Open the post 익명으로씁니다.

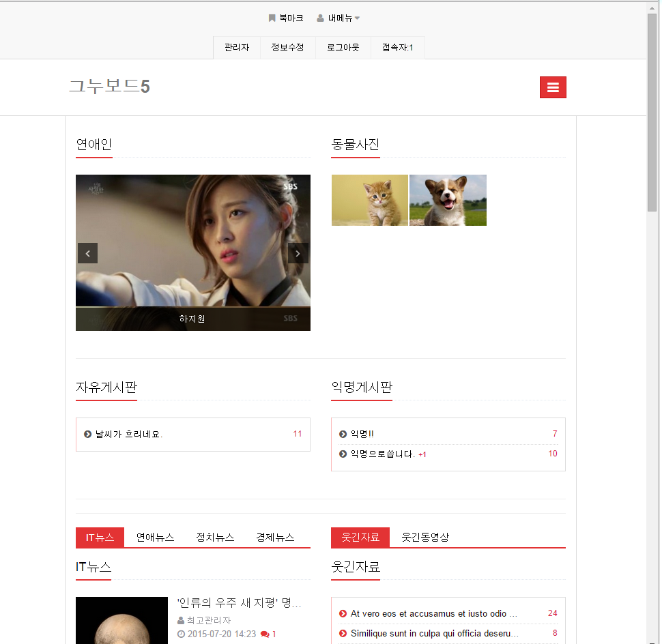coord(382,454)
